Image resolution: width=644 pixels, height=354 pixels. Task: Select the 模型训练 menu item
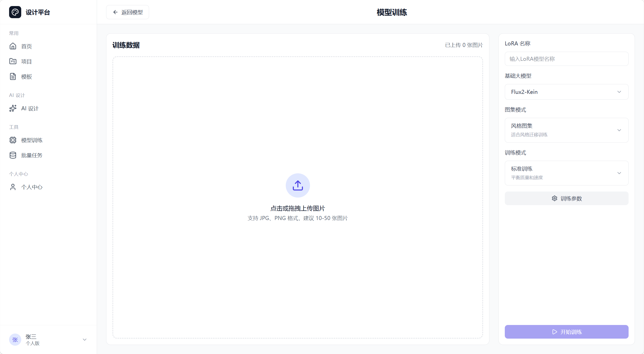coord(49,140)
